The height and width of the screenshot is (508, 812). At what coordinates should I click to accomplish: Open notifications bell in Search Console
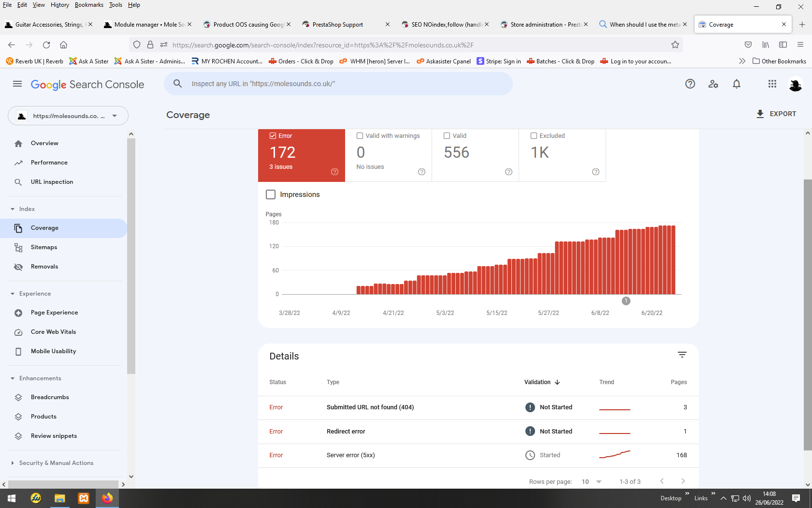[737, 84]
